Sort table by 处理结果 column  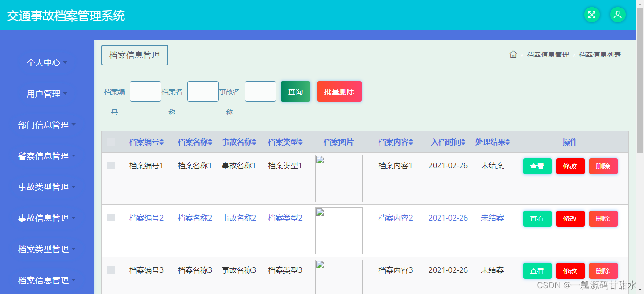pyautogui.click(x=492, y=142)
